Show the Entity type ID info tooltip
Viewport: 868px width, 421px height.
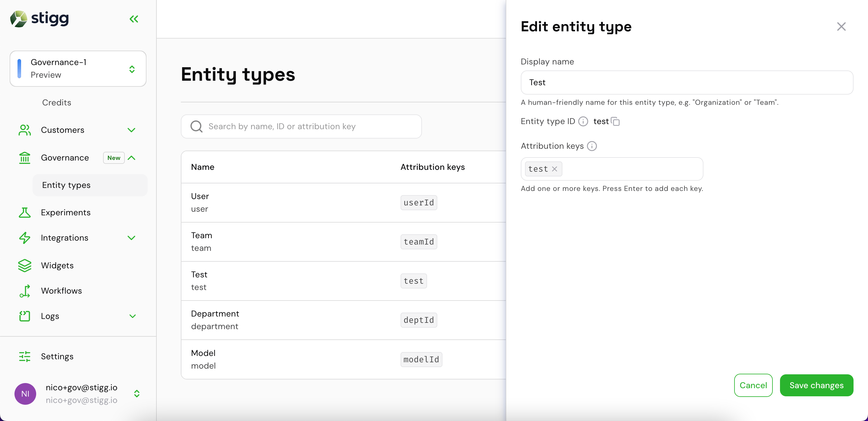[x=583, y=121]
